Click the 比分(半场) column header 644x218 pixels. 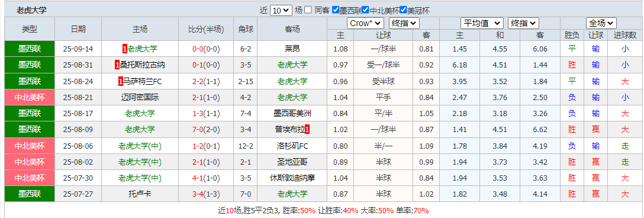click(206, 29)
